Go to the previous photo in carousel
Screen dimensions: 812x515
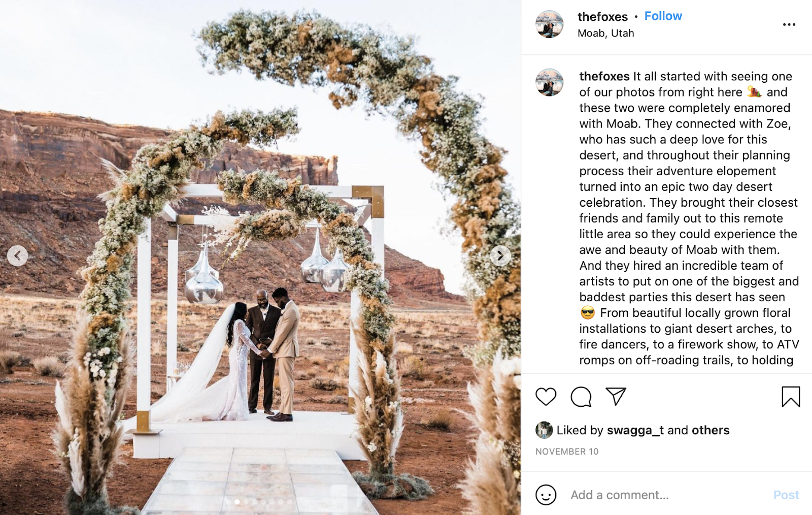[17, 255]
